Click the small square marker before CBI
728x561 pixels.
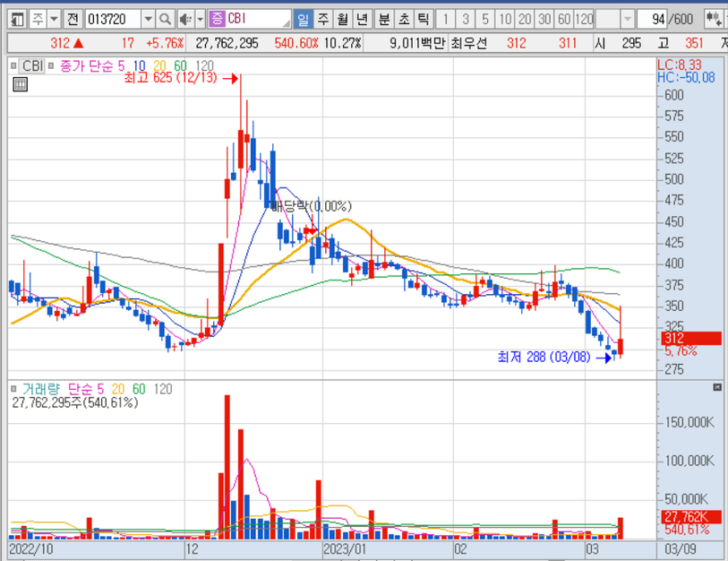[x=14, y=65]
